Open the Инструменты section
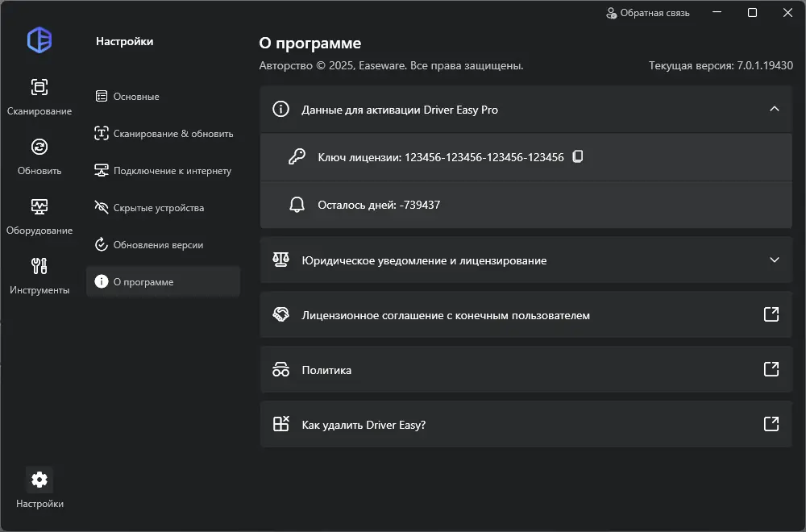 click(x=39, y=274)
